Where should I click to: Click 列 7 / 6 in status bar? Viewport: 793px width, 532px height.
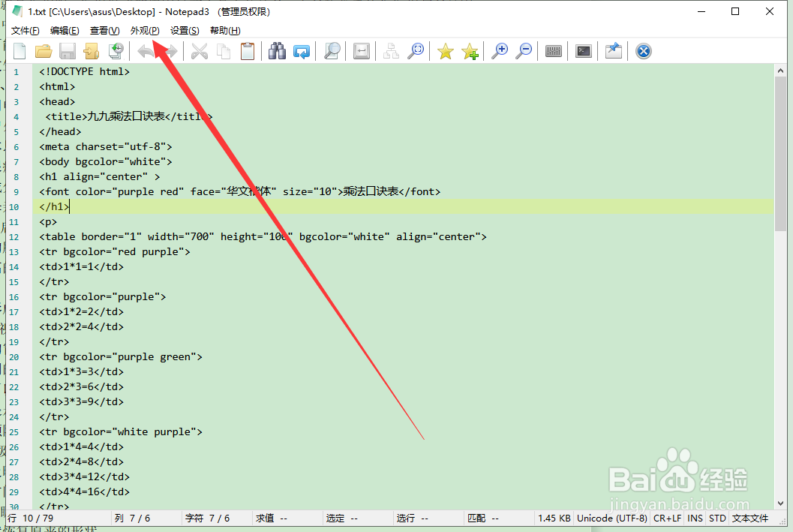click(132, 518)
